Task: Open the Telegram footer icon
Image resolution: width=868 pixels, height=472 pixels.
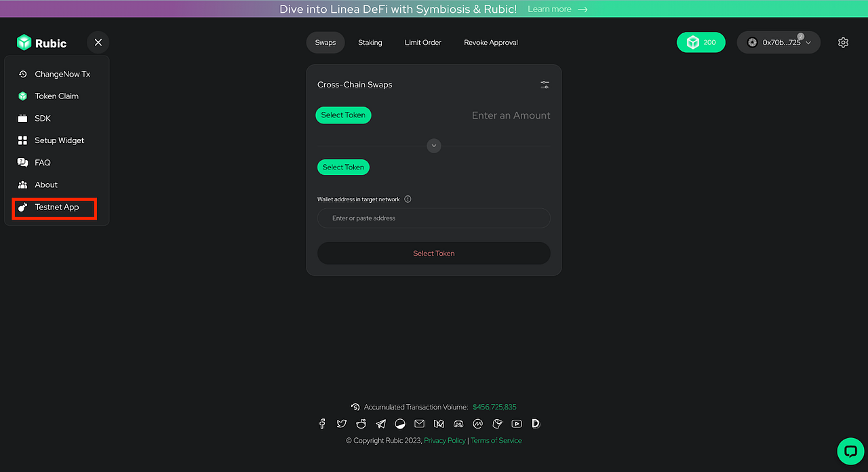Action: click(x=380, y=424)
